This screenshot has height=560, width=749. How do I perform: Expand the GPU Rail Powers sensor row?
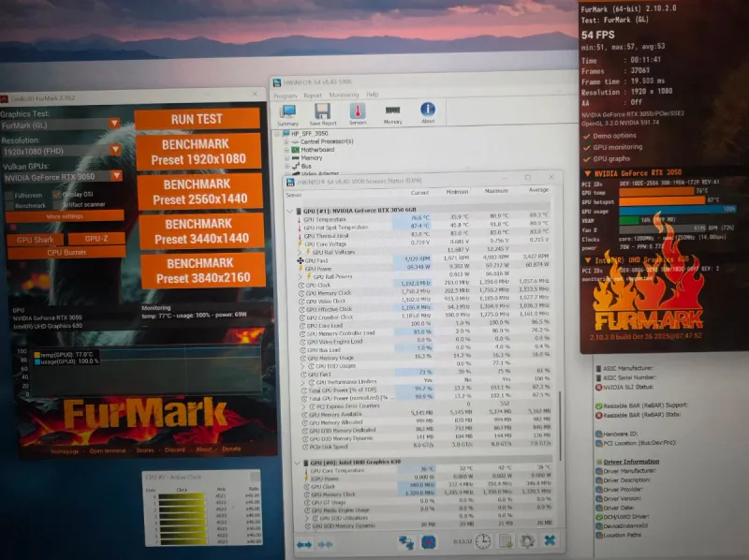point(300,276)
